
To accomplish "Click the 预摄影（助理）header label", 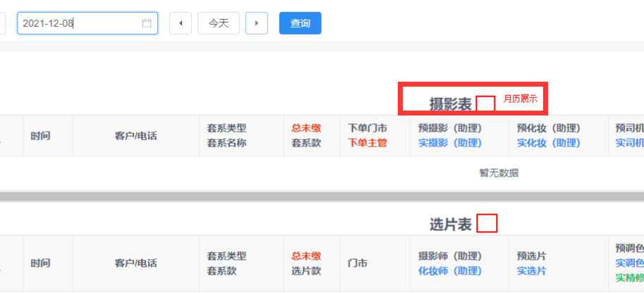I will [x=450, y=128].
